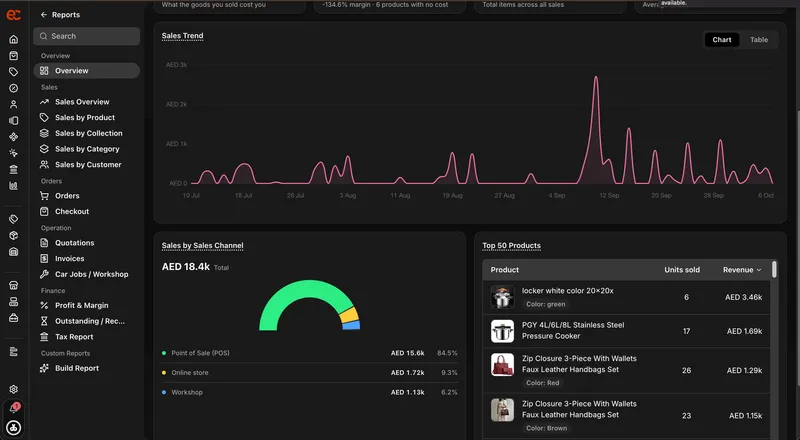Click into the Search input field
This screenshot has width=800, height=440.
click(87, 36)
